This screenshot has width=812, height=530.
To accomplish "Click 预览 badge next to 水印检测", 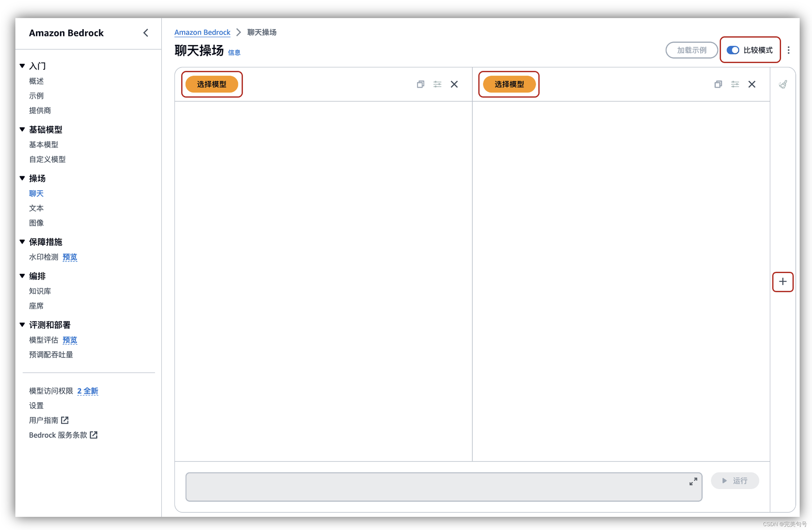I will tap(70, 257).
